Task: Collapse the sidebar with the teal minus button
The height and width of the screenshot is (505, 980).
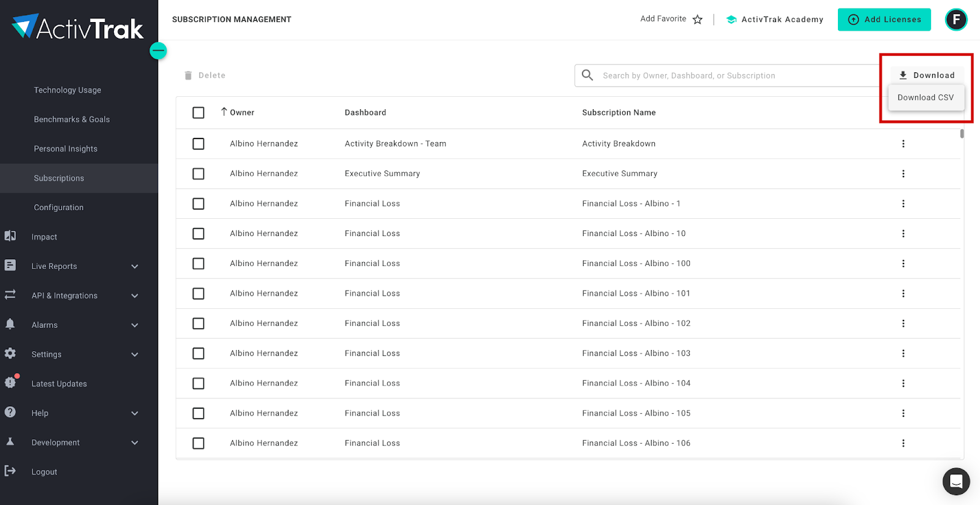Action: 158,51
